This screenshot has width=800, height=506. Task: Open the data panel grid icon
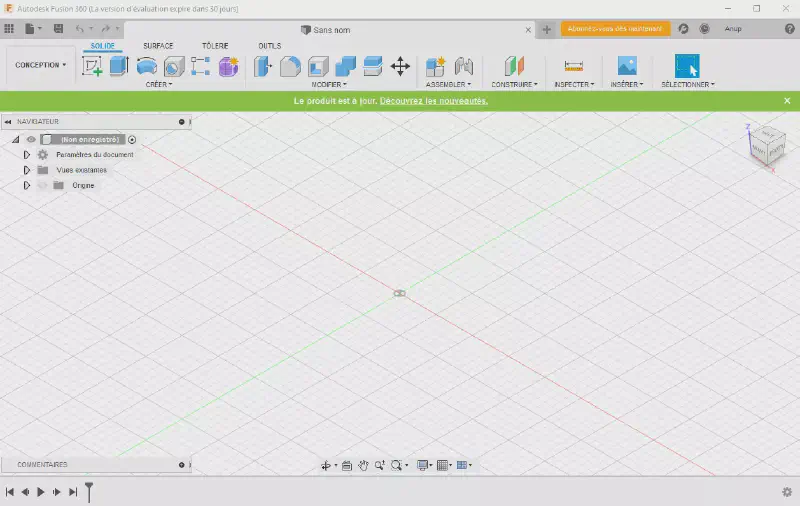[10, 29]
